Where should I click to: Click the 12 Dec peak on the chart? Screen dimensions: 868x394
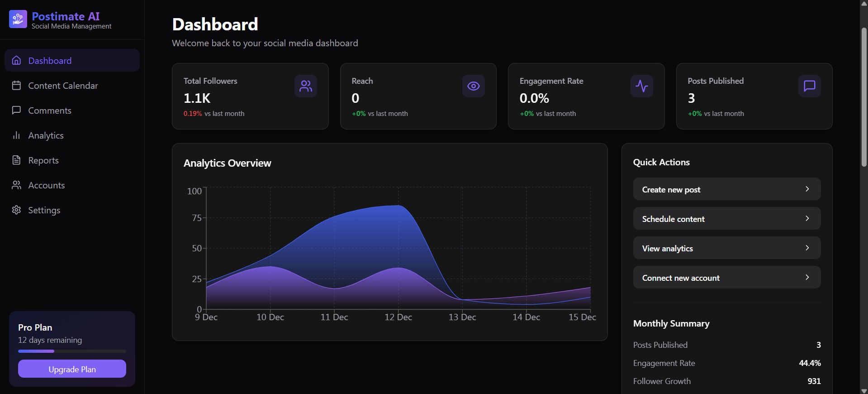point(398,206)
